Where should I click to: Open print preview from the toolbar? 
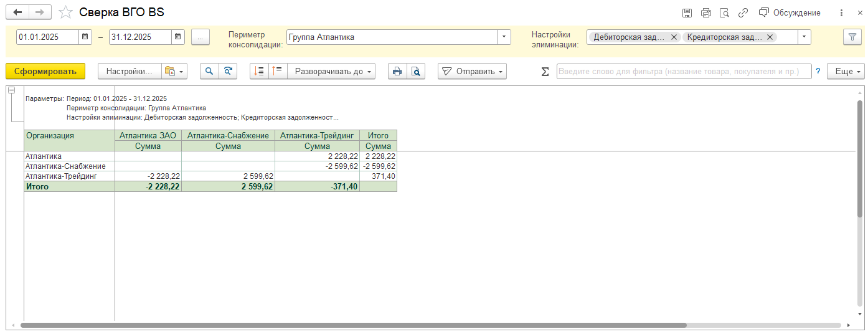coord(416,71)
